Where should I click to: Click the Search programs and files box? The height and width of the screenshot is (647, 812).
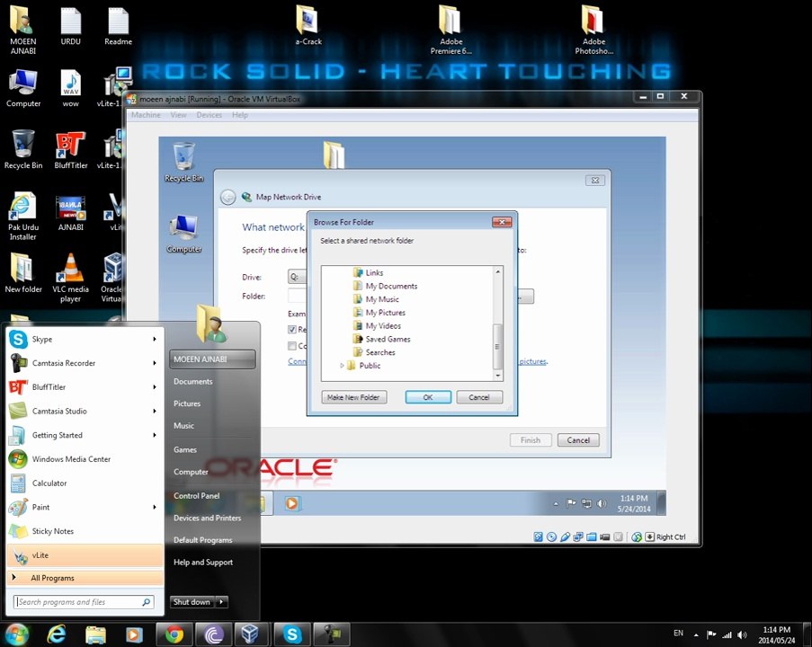click(84, 602)
